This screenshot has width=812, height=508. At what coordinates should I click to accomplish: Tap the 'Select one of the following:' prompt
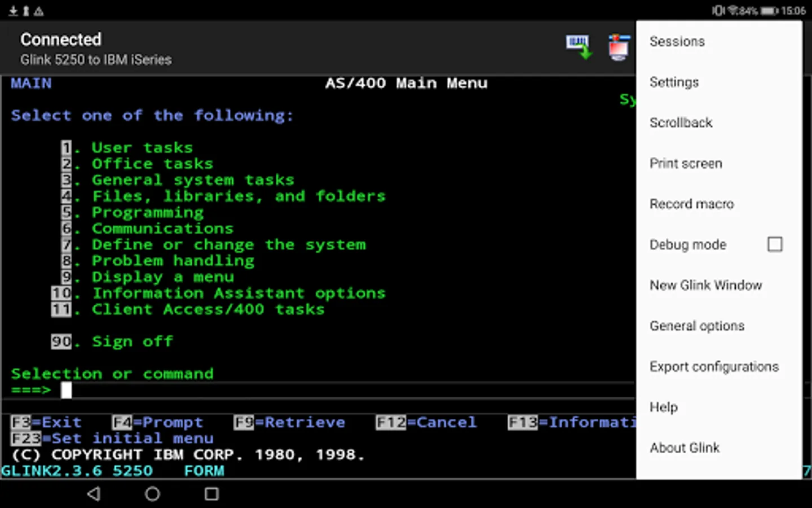pos(152,116)
